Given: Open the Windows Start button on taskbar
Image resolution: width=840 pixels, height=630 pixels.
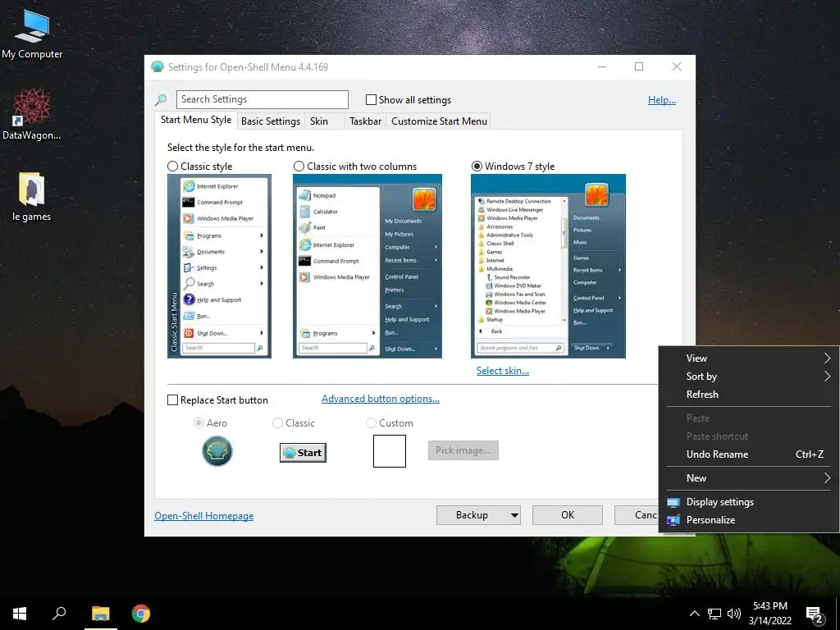Looking at the screenshot, I should point(20,614).
